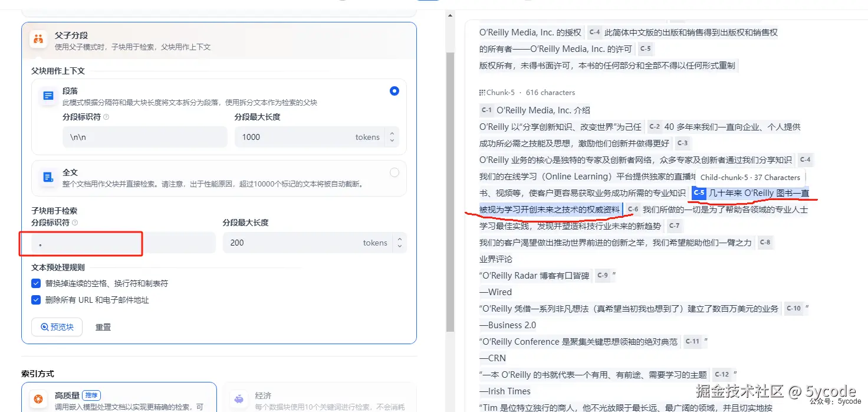This screenshot has height=412, width=868.
Task: Increase parent chunk 1000 tokens value
Action: tap(392, 134)
